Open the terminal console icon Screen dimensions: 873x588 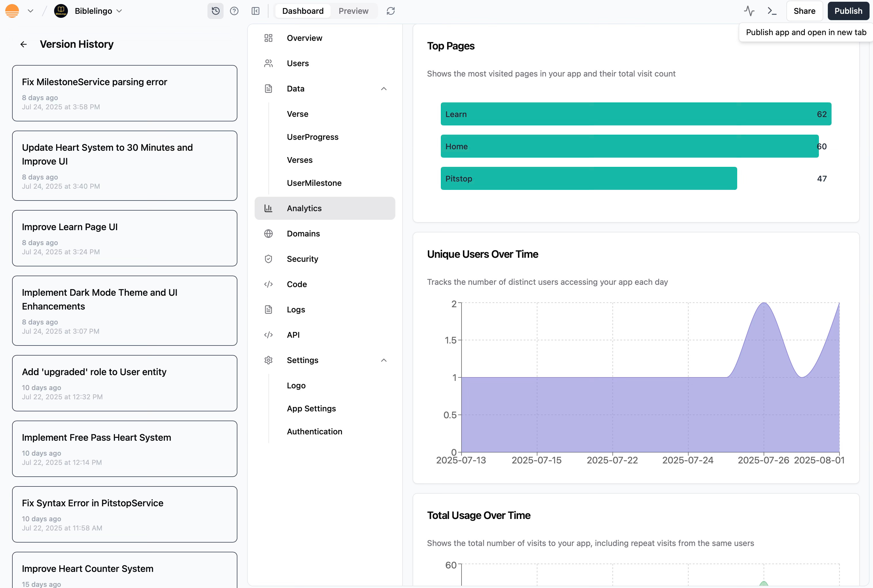click(x=772, y=11)
